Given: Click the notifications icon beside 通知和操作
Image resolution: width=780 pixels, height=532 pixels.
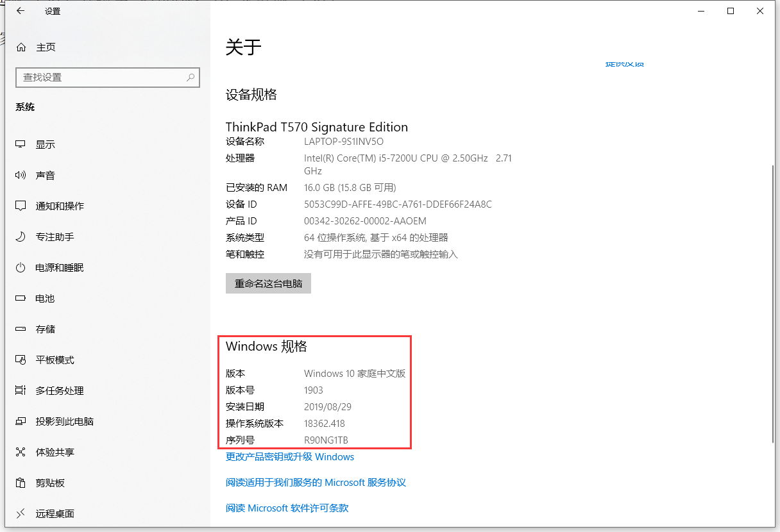Looking at the screenshot, I should pos(21,206).
